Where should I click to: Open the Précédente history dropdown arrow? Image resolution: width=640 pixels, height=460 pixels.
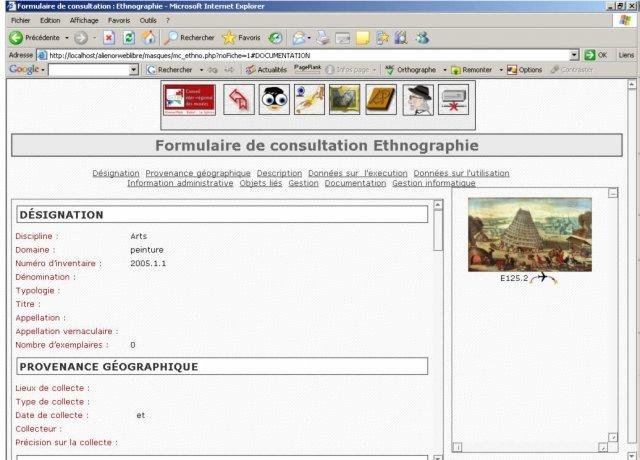[67, 38]
